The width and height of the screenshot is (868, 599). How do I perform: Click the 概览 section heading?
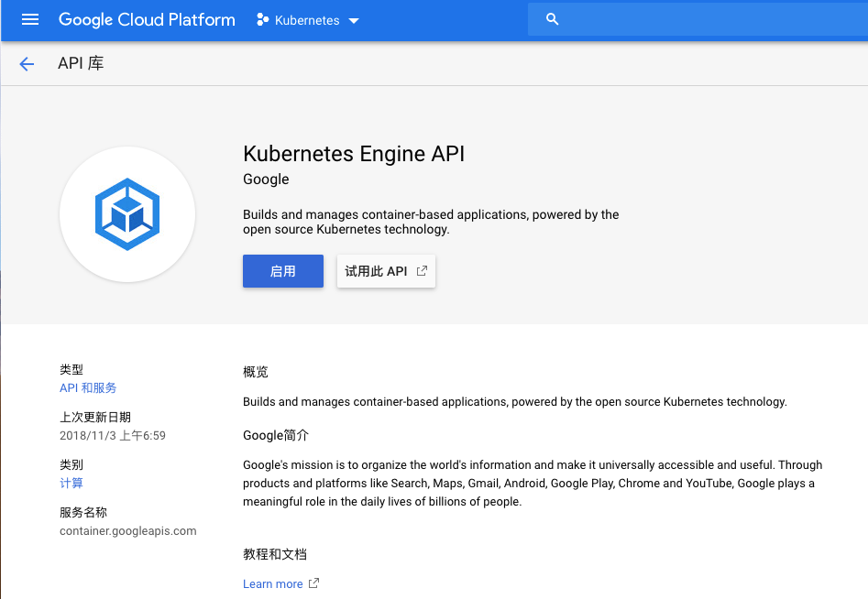[255, 372]
